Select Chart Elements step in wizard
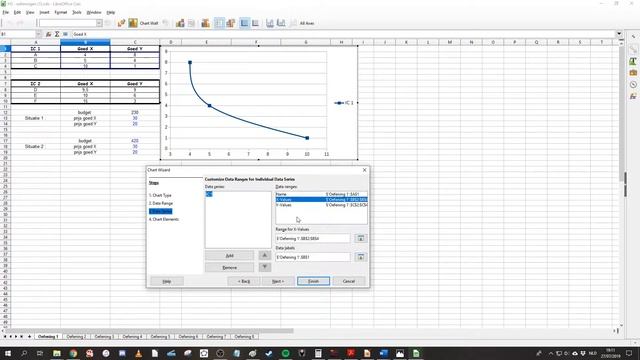 pyautogui.click(x=164, y=219)
